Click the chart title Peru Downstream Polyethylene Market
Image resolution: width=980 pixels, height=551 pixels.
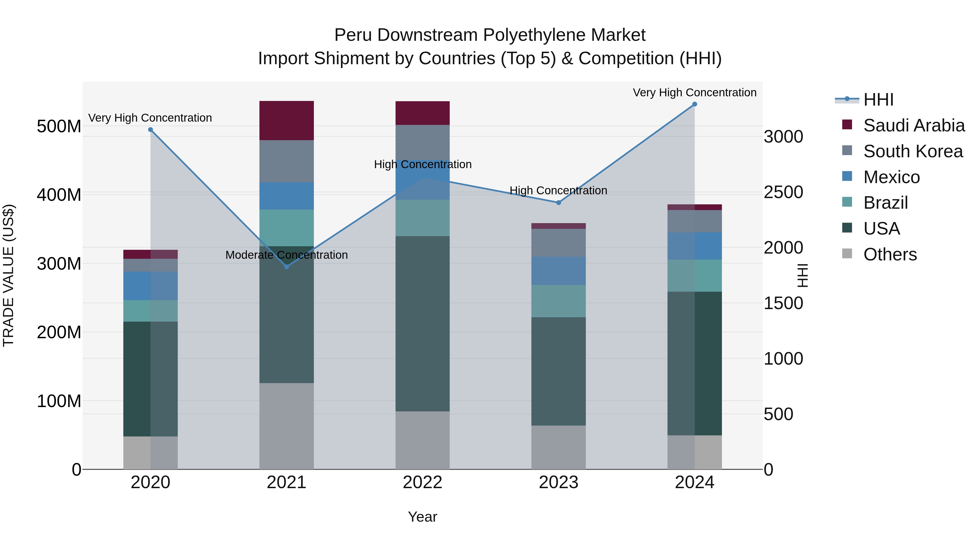(490, 35)
